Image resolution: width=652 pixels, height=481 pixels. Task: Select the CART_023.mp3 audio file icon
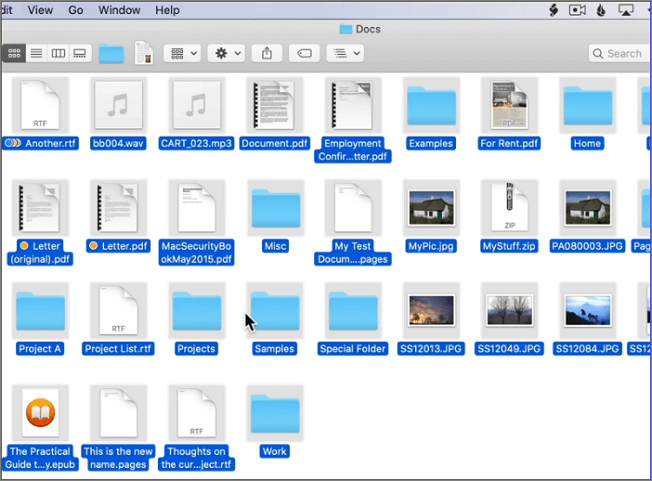(196, 104)
